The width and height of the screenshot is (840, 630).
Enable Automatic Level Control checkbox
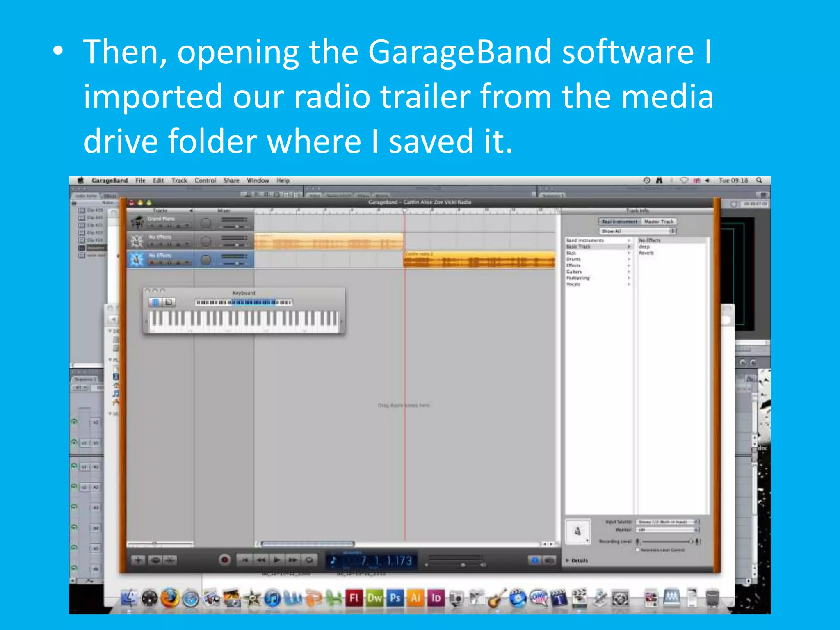[638, 550]
